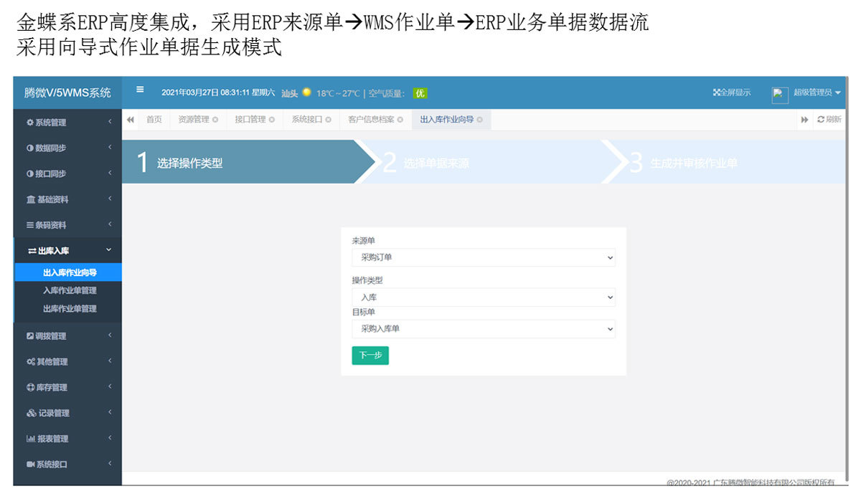Image resolution: width=861 pixels, height=504 pixels.
Task: Click the user avatar image in the header
Action: pyautogui.click(x=780, y=94)
